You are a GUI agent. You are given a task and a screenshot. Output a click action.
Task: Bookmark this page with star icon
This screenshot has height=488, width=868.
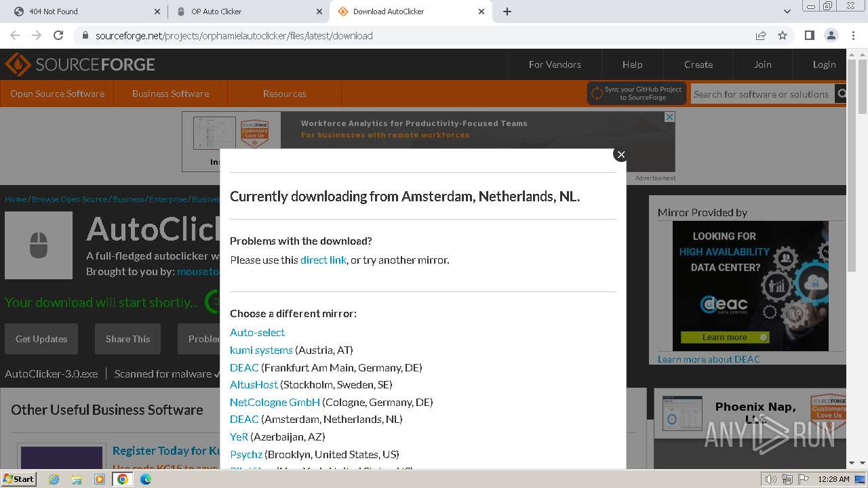click(x=783, y=35)
